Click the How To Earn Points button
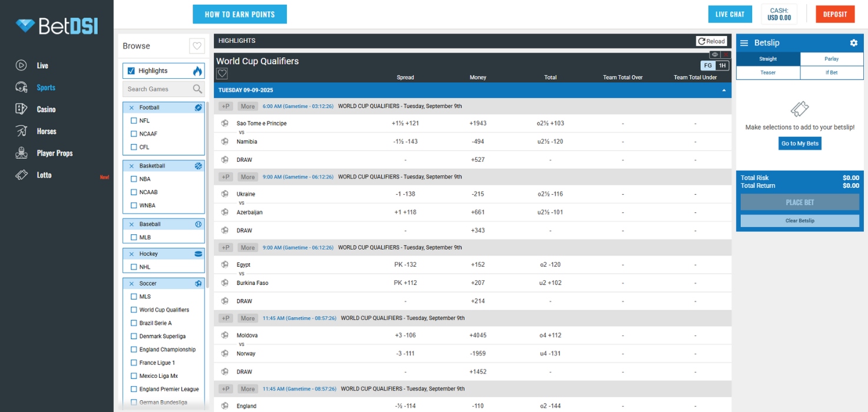 click(240, 14)
